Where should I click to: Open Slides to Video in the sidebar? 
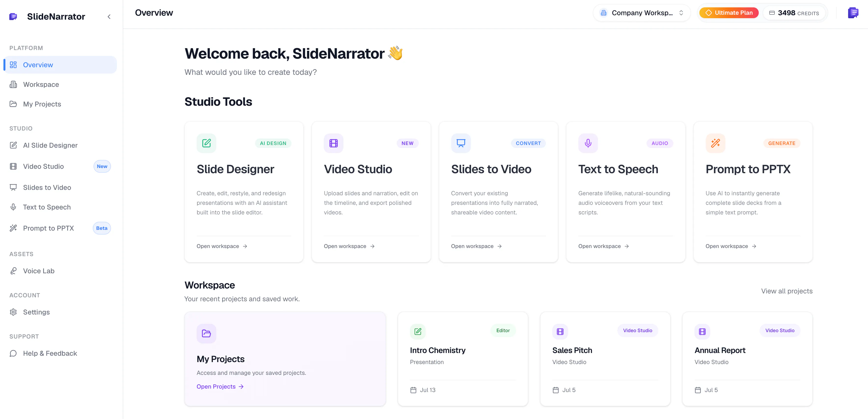60,187
